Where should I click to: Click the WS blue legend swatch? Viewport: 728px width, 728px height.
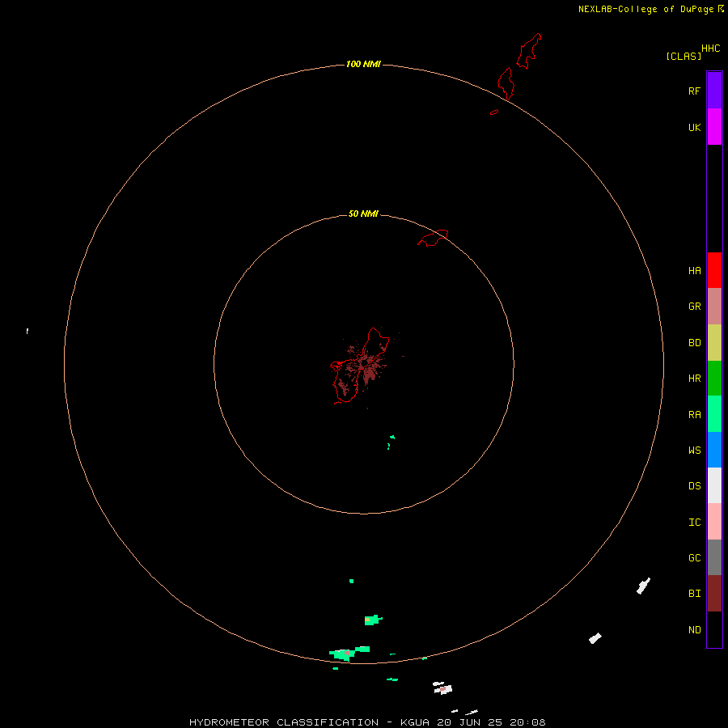click(714, 450)
